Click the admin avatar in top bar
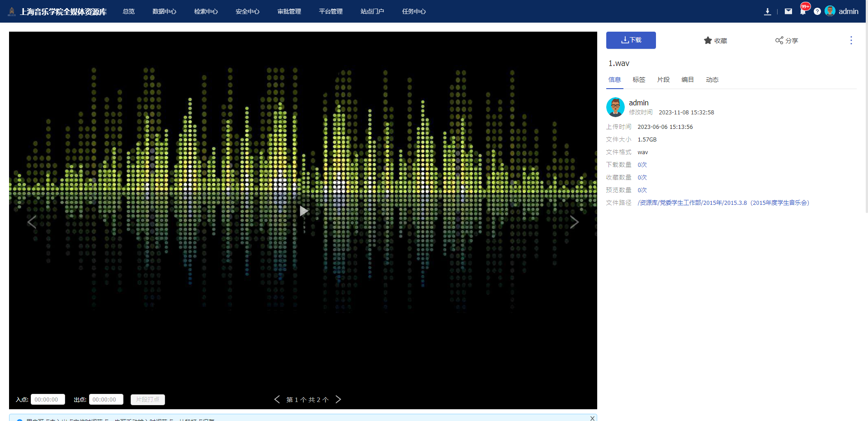 [830, 11]
